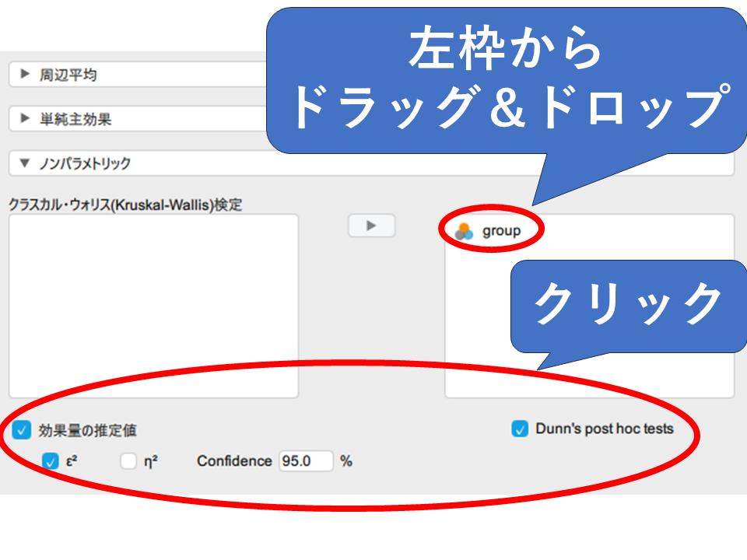Click the Confidence percentage input field
The height and width of the screenshot is (560, 747).
pos(305,461)
